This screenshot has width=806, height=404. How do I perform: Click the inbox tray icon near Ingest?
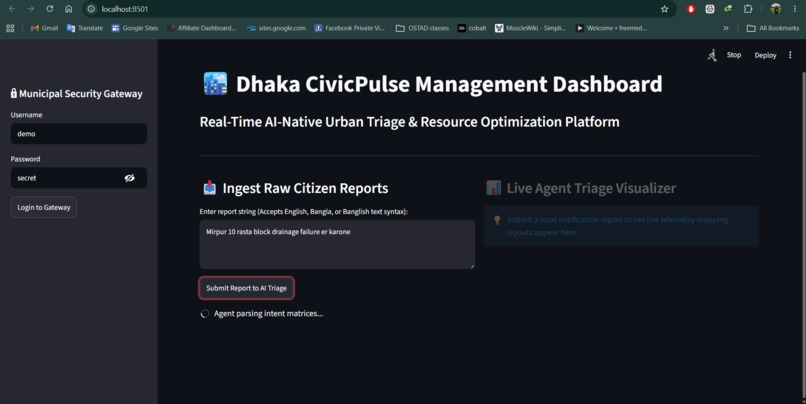[209, 188]
